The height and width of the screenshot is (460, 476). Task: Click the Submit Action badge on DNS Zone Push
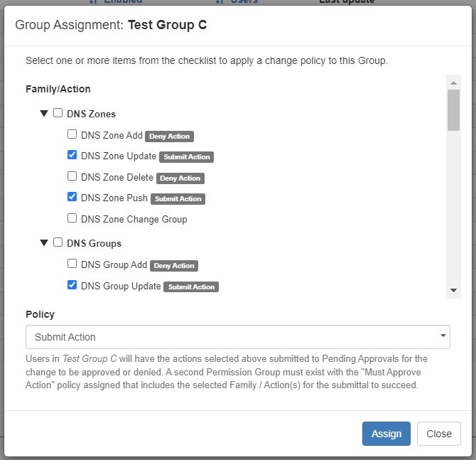coord(179,199)
